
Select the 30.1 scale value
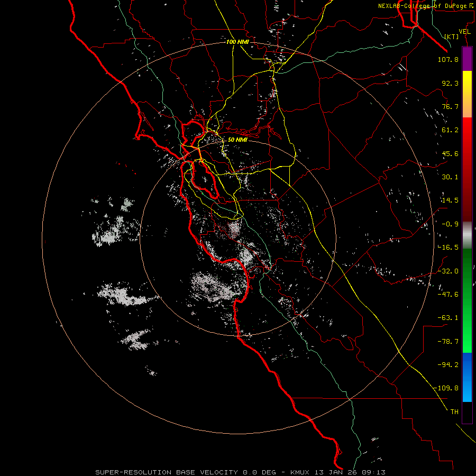click(x=450, y=177)
